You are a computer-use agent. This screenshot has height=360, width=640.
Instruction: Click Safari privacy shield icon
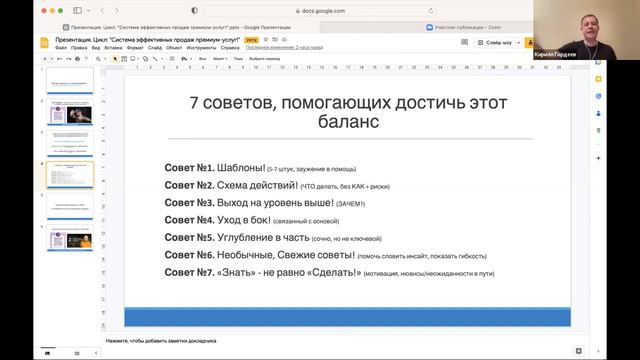(x=194, y=11)
